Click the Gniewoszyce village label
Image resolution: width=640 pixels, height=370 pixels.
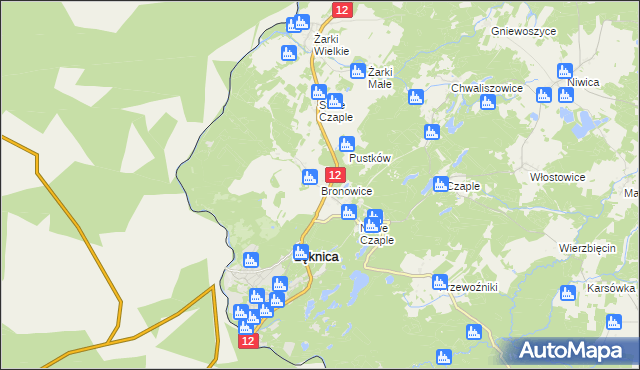click(523, 31)
